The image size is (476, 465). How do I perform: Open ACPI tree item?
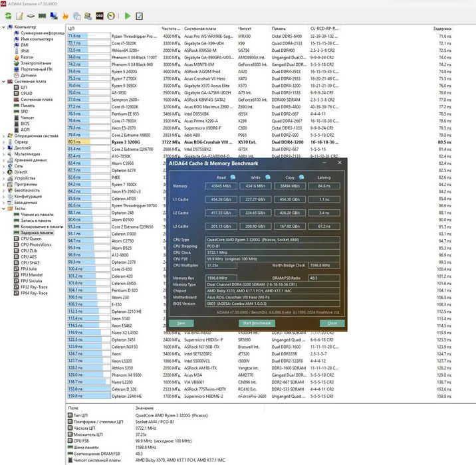click(25, 130)
